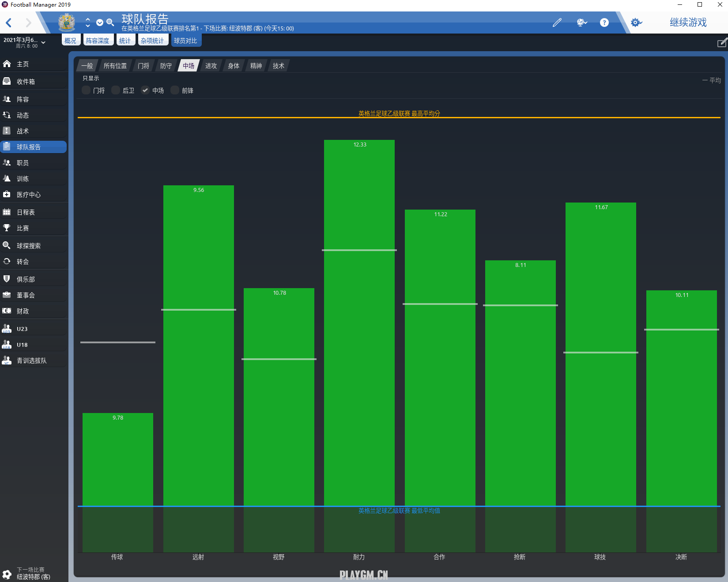Open the club crest badge

pyautogui.click(x=67, y=23)
